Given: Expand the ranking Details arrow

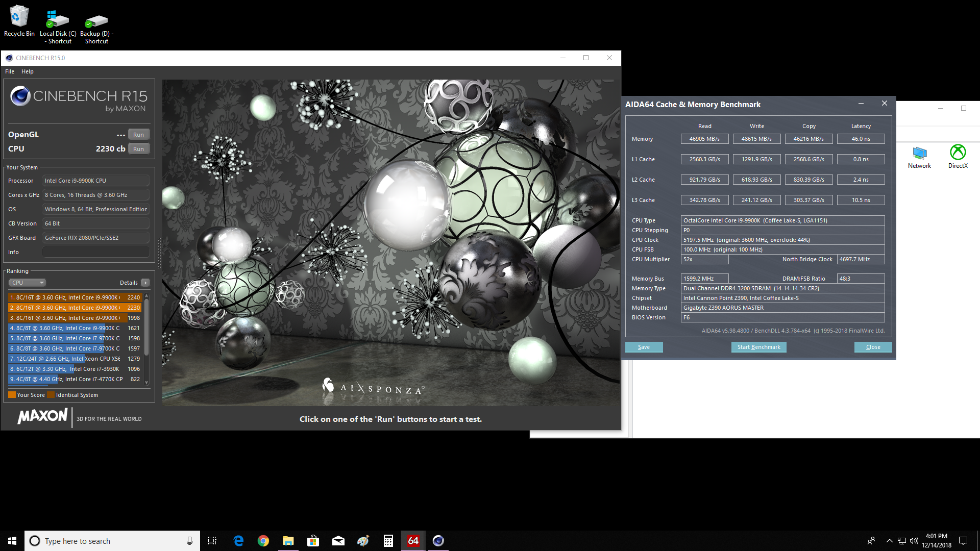Looking at the screenshot, I should 145,283.
